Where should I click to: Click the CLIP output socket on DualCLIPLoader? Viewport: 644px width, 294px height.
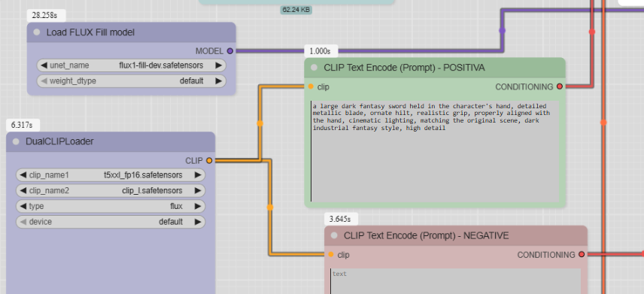tap(209, 161)
